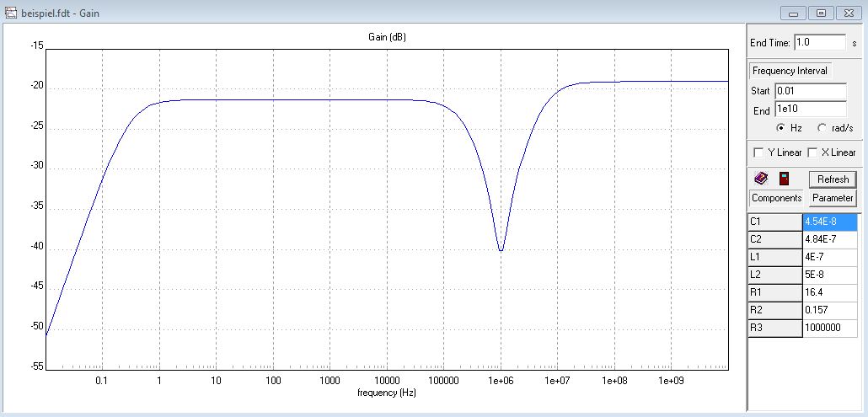
Task: Click the Refresh button
Action: click(833, 179)
